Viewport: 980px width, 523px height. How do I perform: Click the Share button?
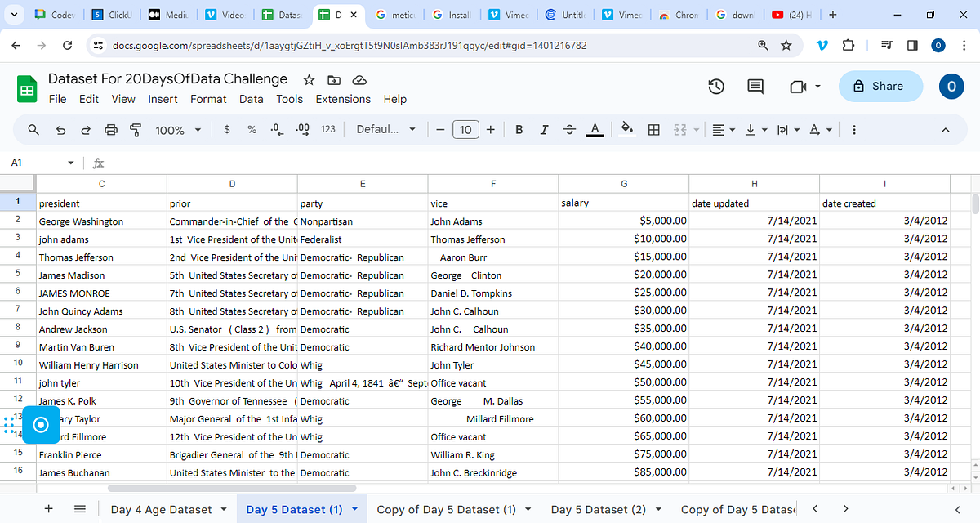(x=880, y=86)
